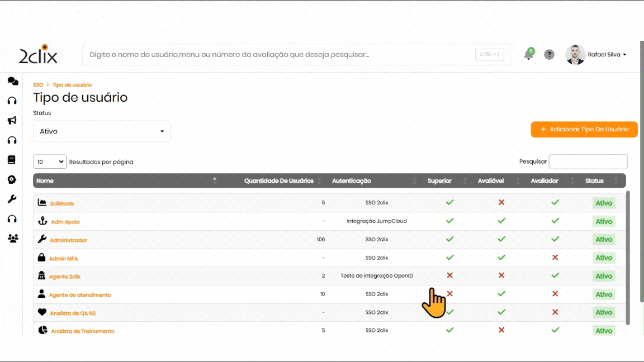Go to SSO in the breadcrumb

pos(38,85)
